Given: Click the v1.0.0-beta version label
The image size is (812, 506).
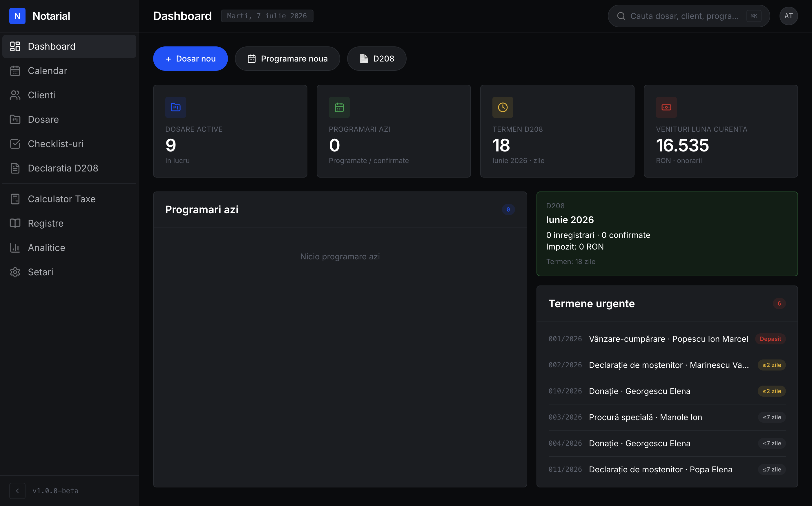Looking at the screenshot, I should [x=55, y=491].
